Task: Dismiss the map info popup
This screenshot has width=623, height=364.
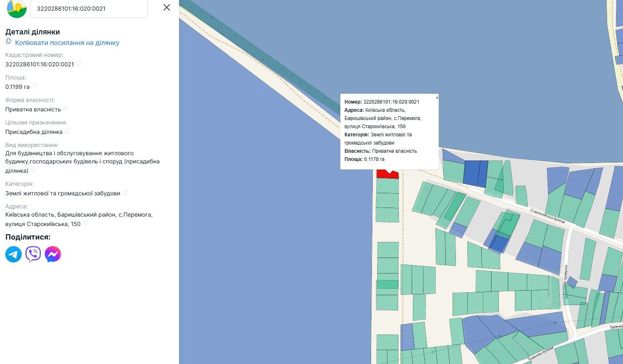Action: click(x=437, y=97)
